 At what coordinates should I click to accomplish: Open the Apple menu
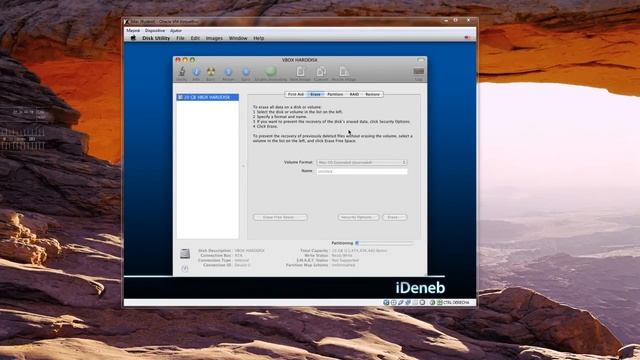click(133, 38)
